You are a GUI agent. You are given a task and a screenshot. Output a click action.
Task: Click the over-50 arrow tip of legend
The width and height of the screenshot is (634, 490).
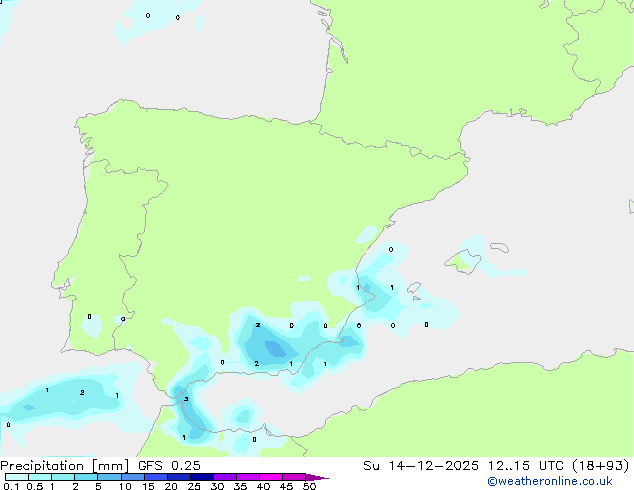click(317, 477)
